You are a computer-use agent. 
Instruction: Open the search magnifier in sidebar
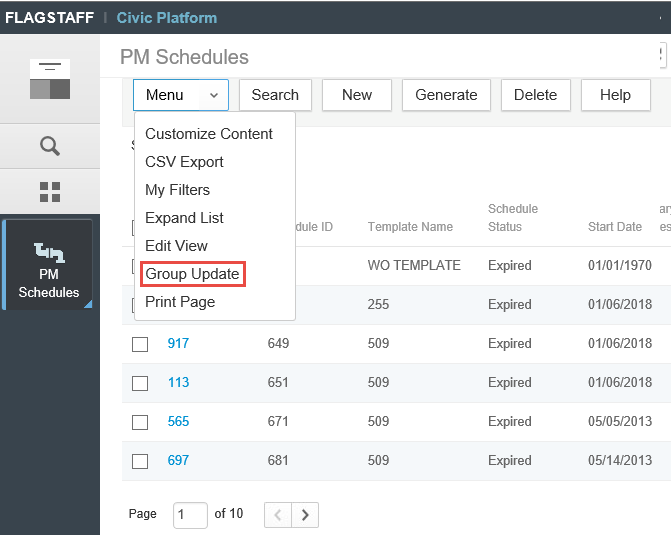click(x=50, y=146)
